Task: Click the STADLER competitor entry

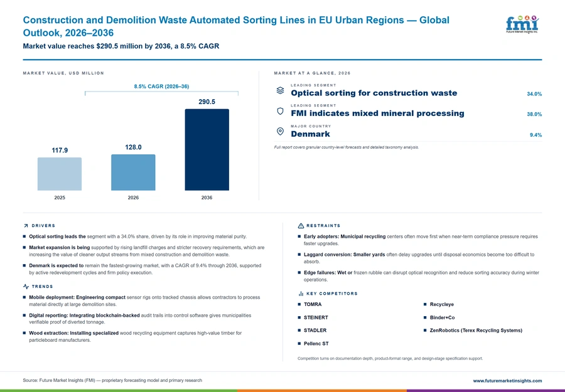Action: [x=315, y=331]
